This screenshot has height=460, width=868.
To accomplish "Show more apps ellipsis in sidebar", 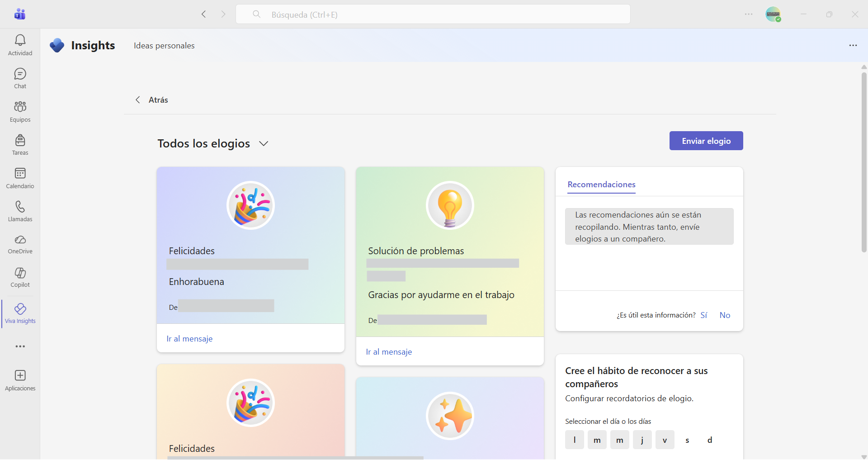I will click(20, 346).
